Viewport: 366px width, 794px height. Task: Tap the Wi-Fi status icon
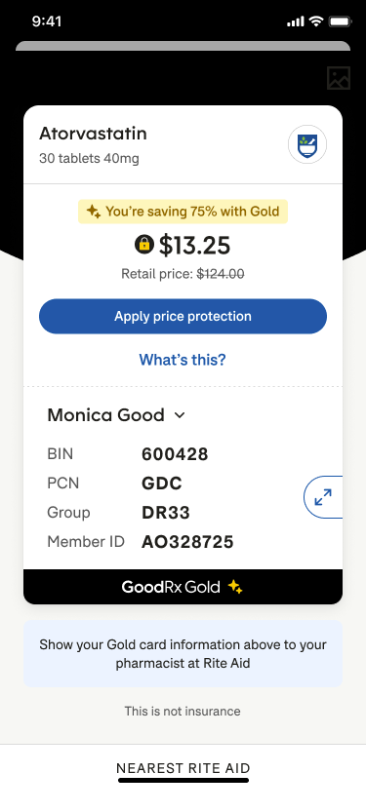316,21
